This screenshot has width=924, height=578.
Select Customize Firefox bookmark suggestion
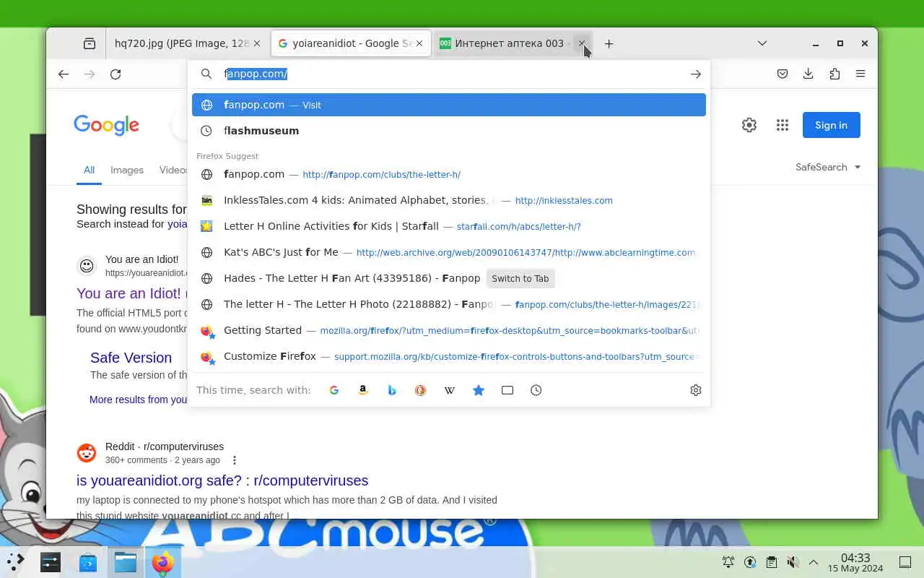(449, 356)
